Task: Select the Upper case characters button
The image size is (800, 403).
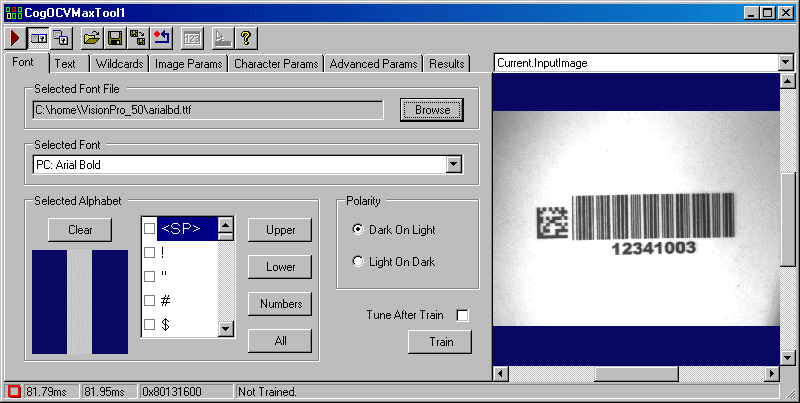Action: (x=280, y=230)
